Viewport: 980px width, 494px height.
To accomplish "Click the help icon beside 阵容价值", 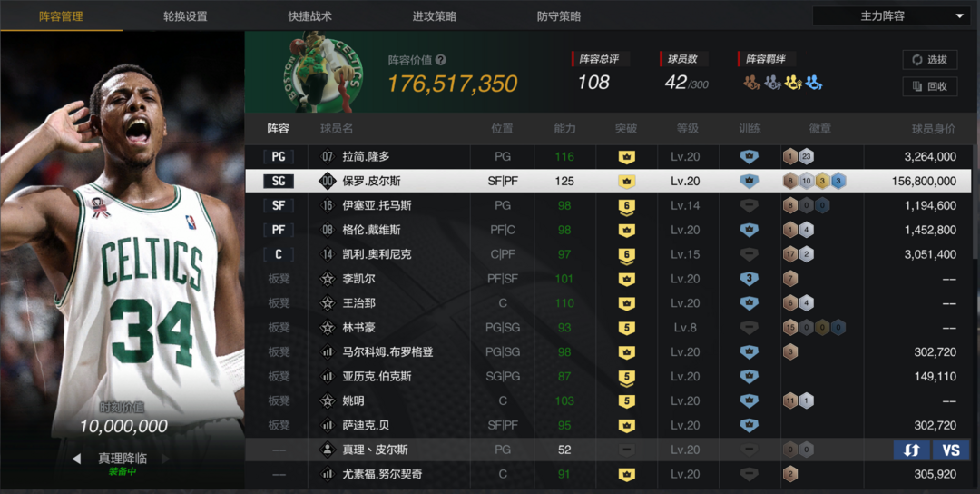I will pyautogui.click(x=441, y=60).
